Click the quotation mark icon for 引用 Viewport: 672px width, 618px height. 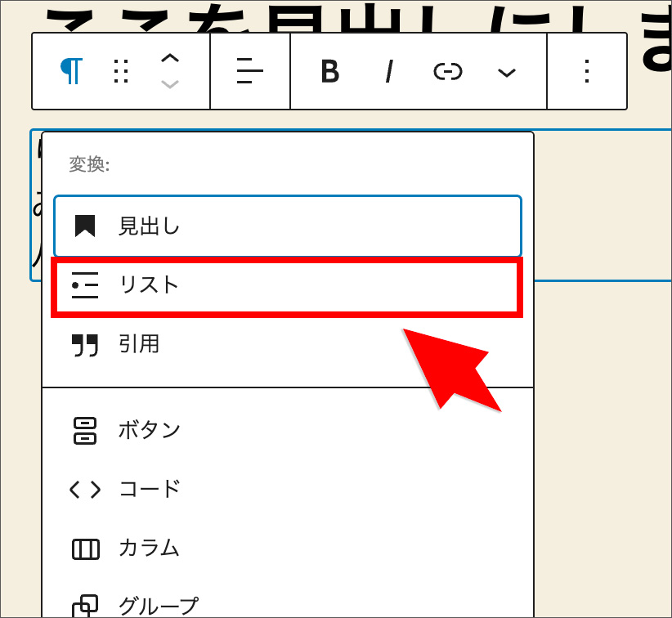pyautogui.click(x=85, y=345)
